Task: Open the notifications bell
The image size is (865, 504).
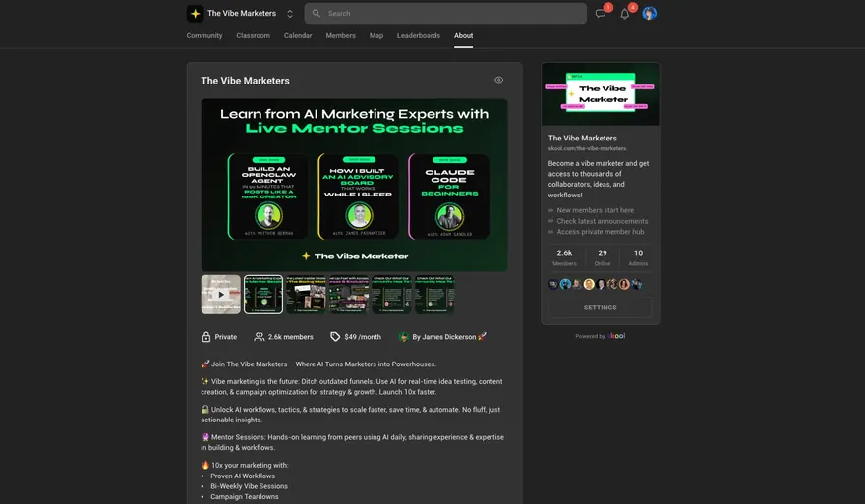Action: 624,14
